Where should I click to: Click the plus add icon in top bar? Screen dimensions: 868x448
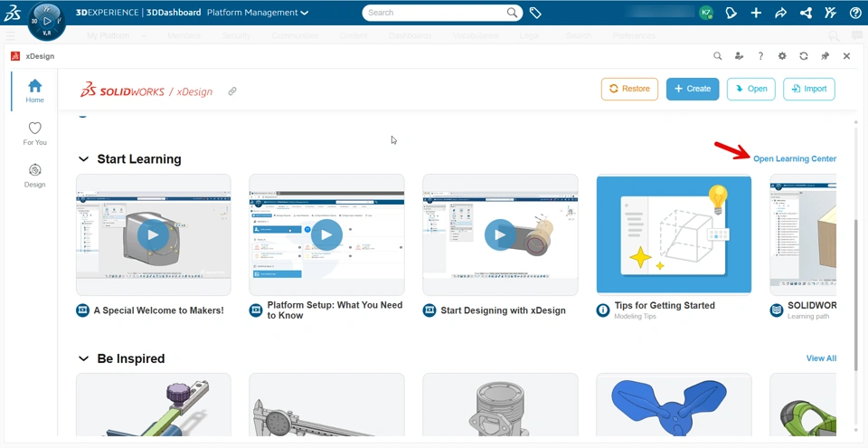tap(756, 13)
